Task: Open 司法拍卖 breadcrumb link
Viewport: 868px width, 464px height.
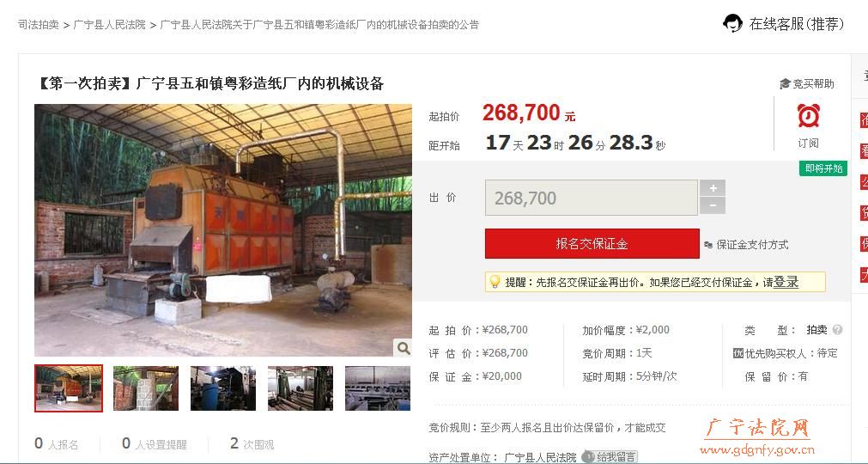Action: (38, 24)
